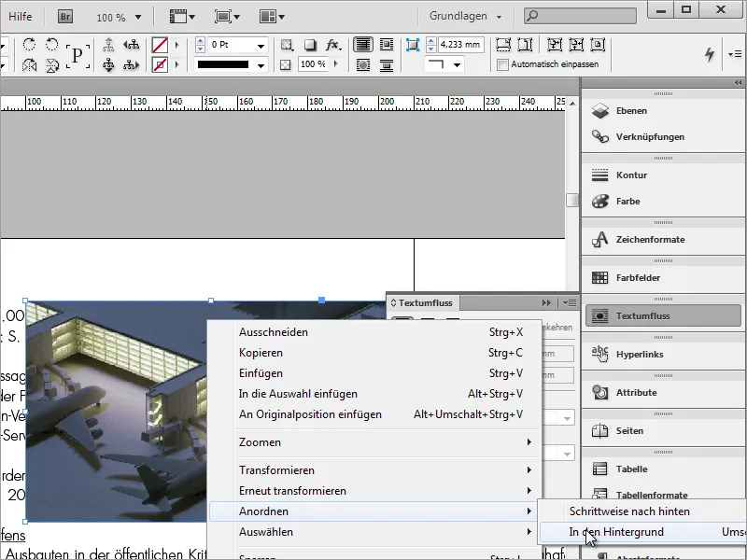The image size is (747, 560).
Task: Click the corner size 4,233 mm field
Action: click(x=460, y=45)
